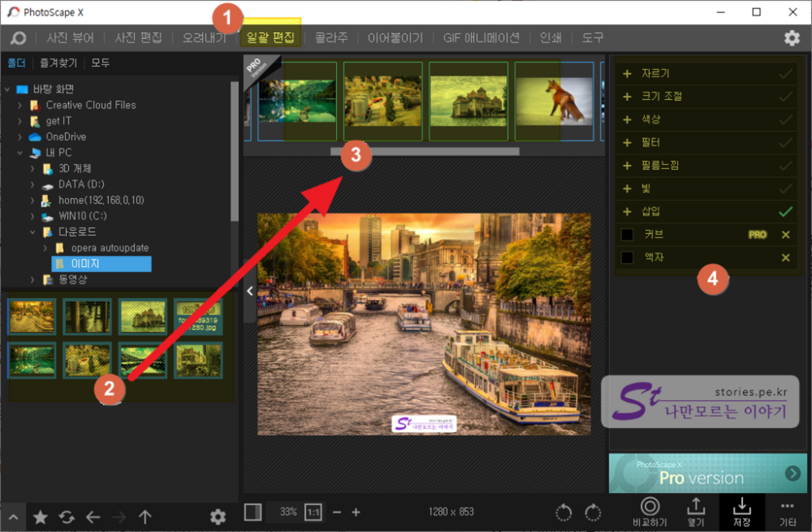Switch to the 콜라주 (Collage) tab

pyautogui.click(x=332, y=38)
